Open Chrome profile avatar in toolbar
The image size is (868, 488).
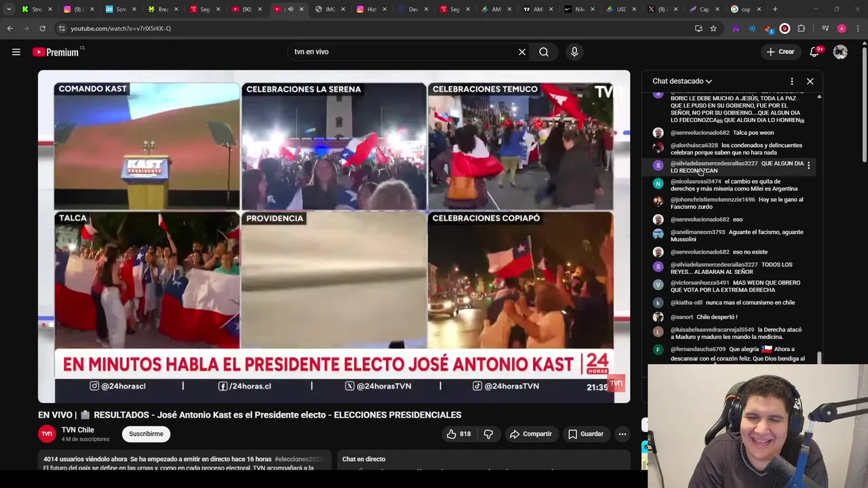pyautogui.click(x=842, y=28)
